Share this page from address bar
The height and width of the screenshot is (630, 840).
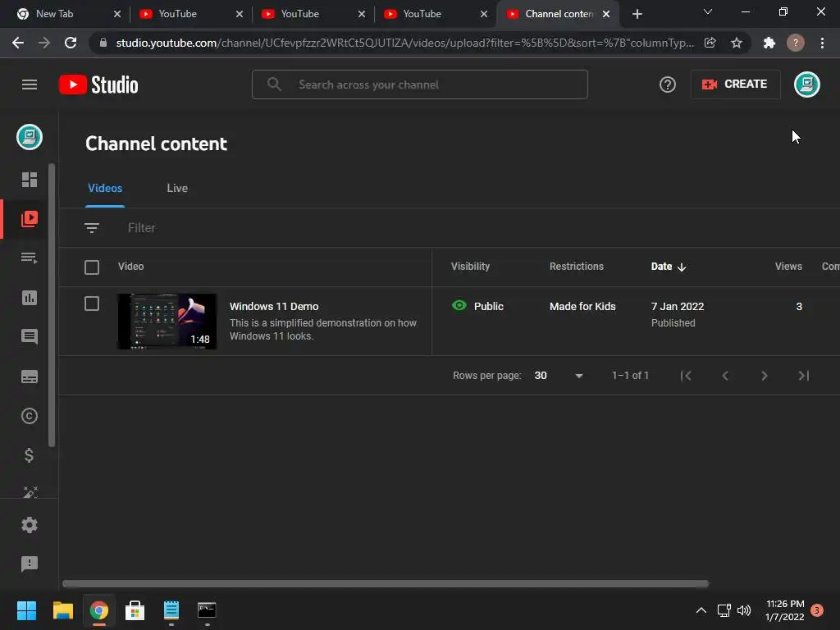[710, 43]
